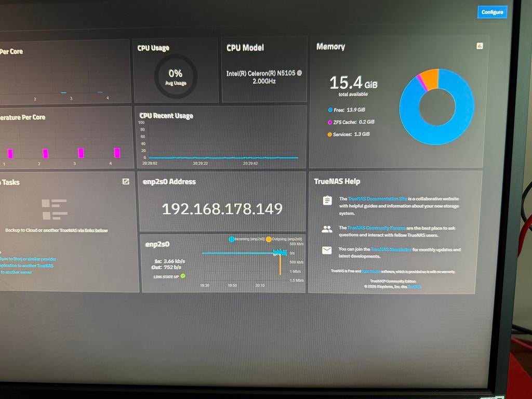Click the 'LINK STATE UP' status text
Image resolution: width=532 pixels, height=399 pixels.
coord(166,277)
